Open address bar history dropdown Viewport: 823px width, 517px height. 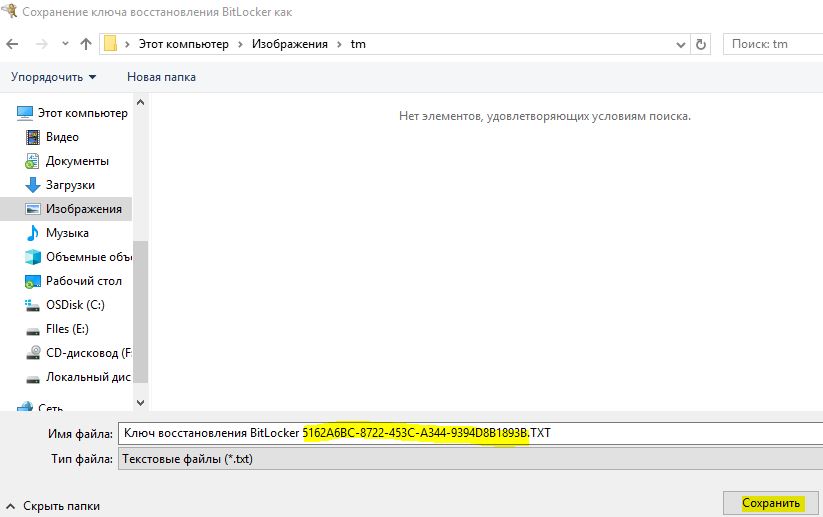[681, 45]
